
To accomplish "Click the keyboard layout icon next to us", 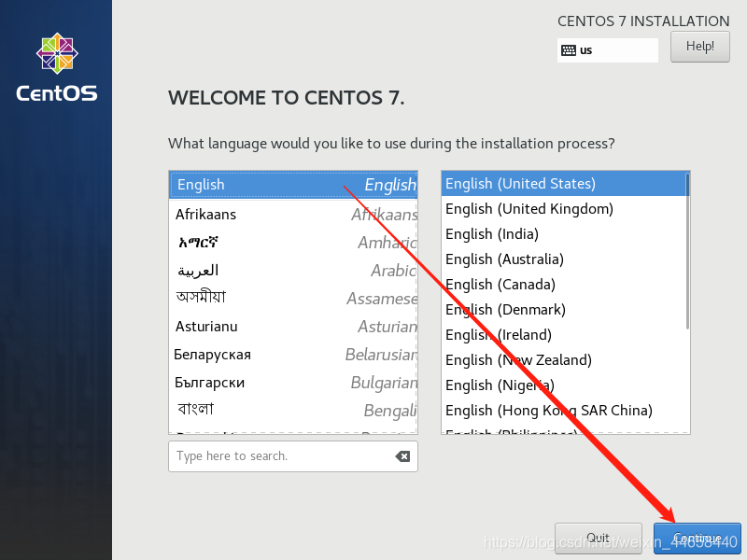I will pyautogui.click(x=569, y=50).
